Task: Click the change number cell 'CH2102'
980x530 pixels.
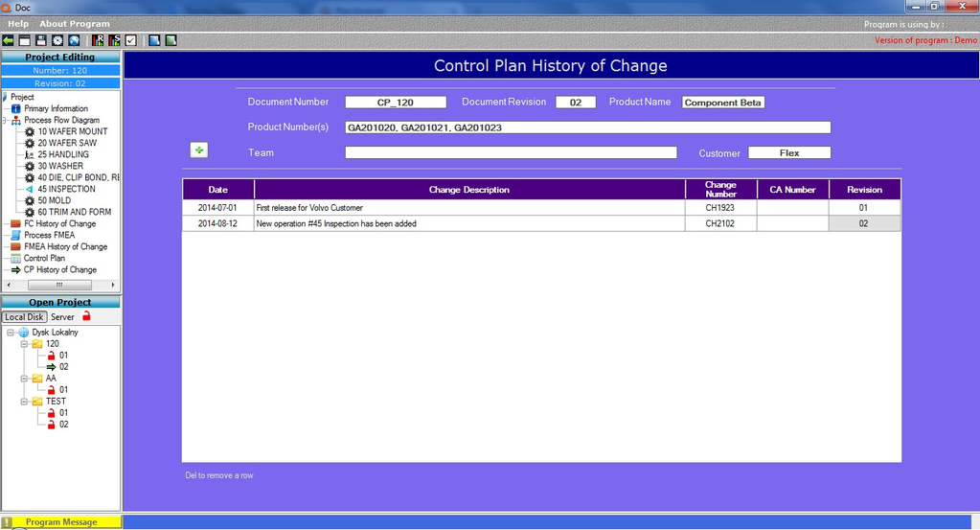Action: [x=720, y=223]
